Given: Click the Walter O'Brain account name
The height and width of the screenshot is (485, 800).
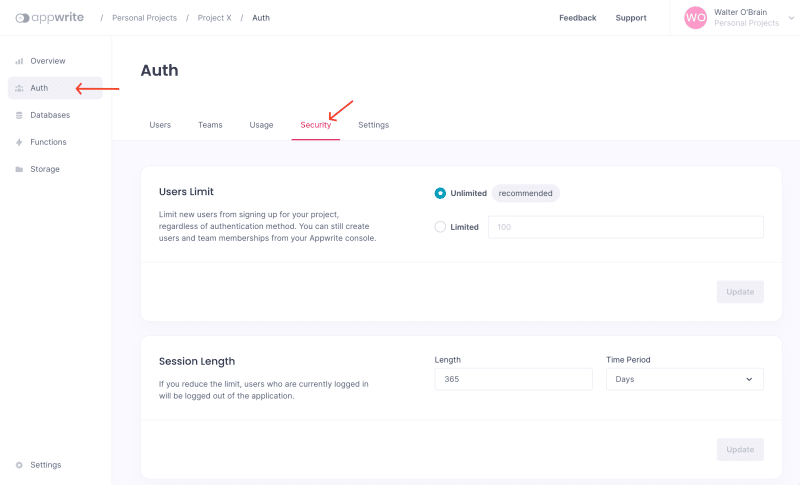Looking at the screenshot, I should click(x=740, y=12).
